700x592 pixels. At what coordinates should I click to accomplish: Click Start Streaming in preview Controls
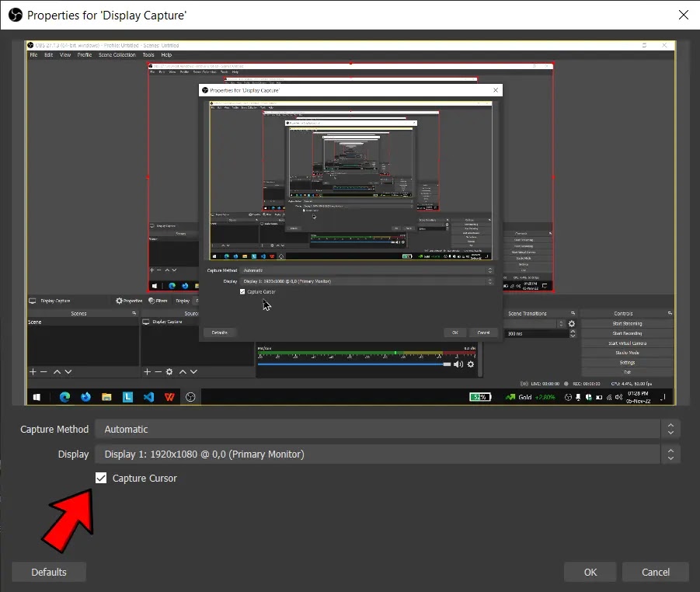point(627,324)
